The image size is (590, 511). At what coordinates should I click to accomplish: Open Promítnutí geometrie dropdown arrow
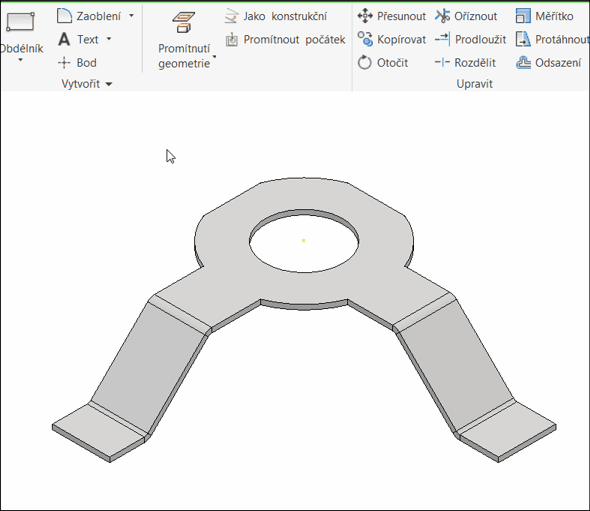(x=214, y=57)
